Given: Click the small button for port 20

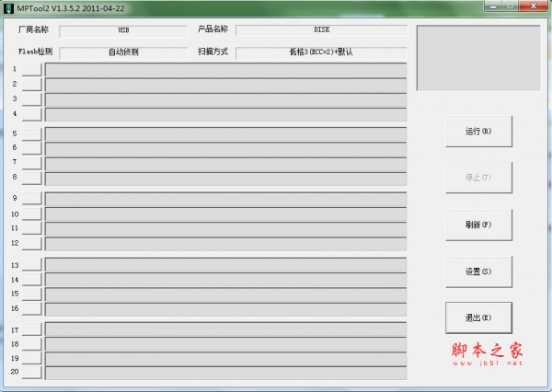Looking at the screenshot, I should tap(32, 373).
